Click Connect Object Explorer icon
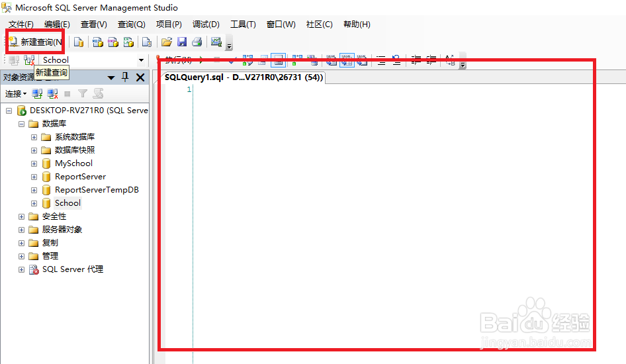This screenshot has height=364, width=626. [x=37, y=94]
